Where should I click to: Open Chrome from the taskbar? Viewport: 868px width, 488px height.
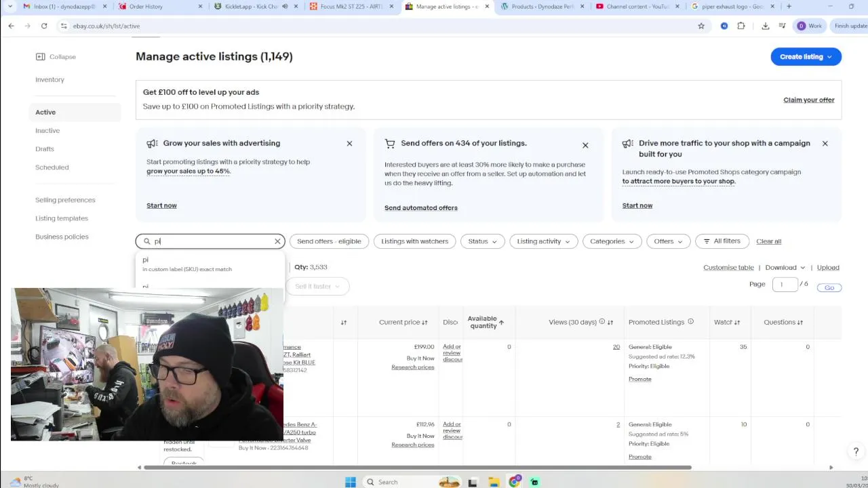tap(515, 482)
